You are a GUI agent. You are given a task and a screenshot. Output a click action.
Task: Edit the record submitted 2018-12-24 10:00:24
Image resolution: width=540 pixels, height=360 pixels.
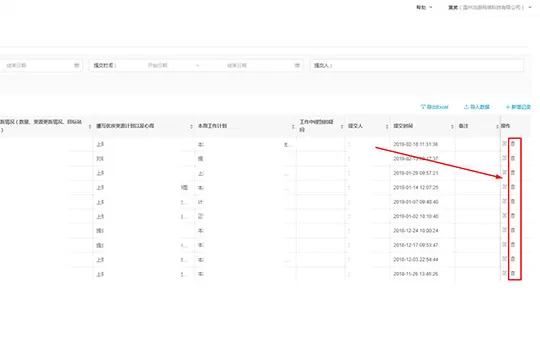505,230
